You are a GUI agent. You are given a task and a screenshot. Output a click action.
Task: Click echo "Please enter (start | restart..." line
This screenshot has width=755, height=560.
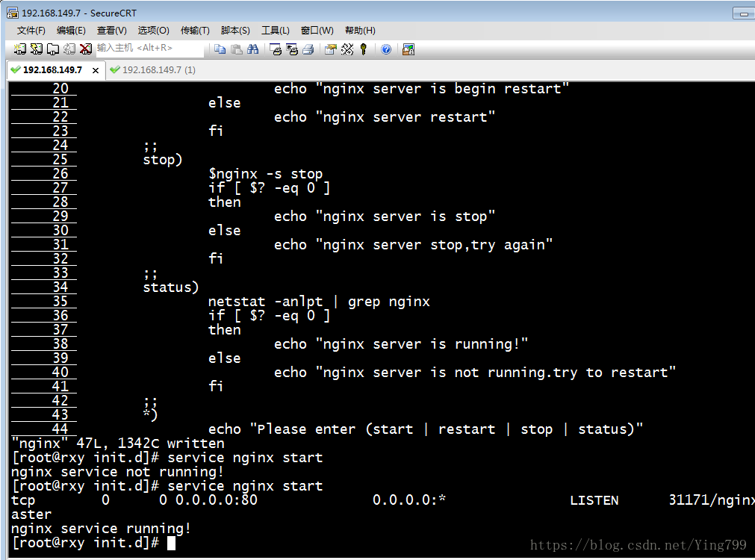(426, 429)
